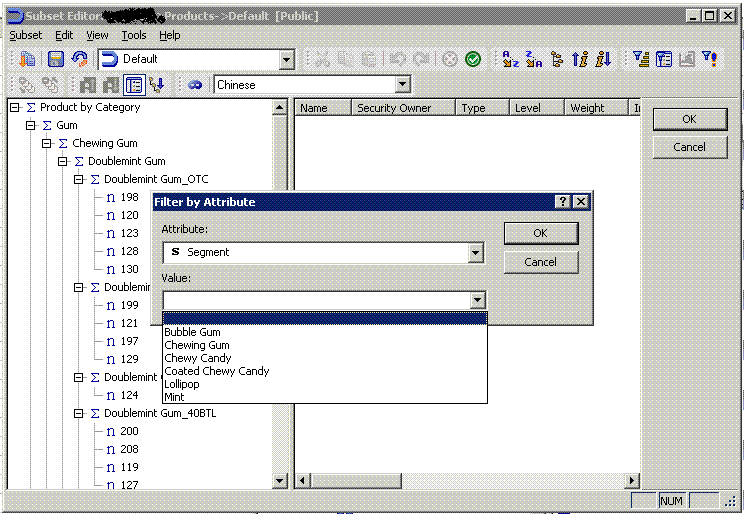
Task: Click the green checkmark icon in toolbar
Action: tap(473, 60)
